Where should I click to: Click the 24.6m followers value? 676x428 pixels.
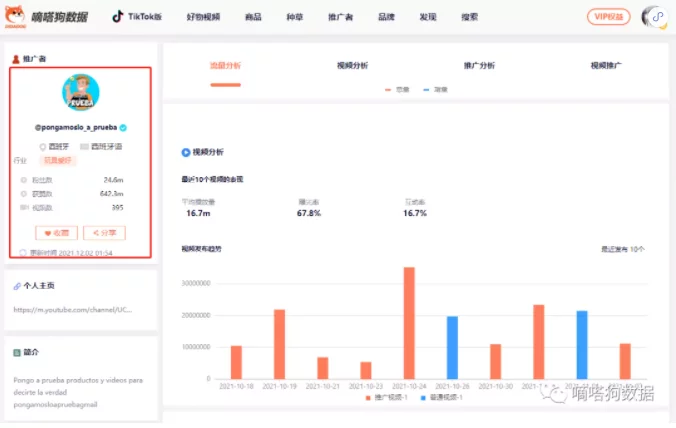(113, 180)
